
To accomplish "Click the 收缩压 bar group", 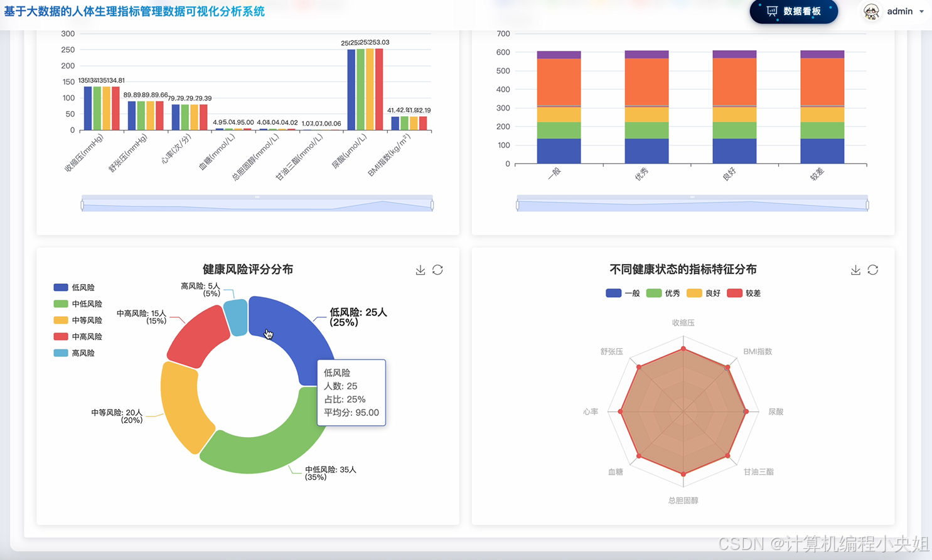I will coord(102,108).
